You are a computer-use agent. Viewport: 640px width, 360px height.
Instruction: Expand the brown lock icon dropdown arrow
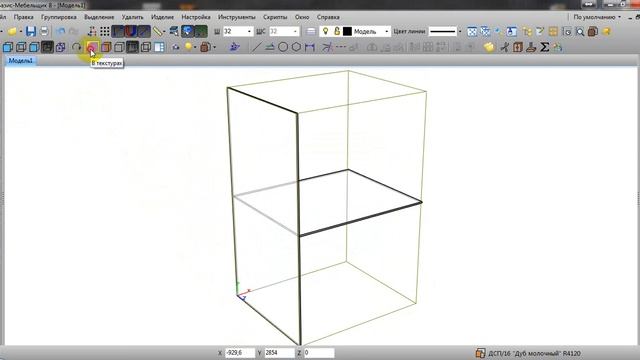pyautogui.click(x=214, y=48)
